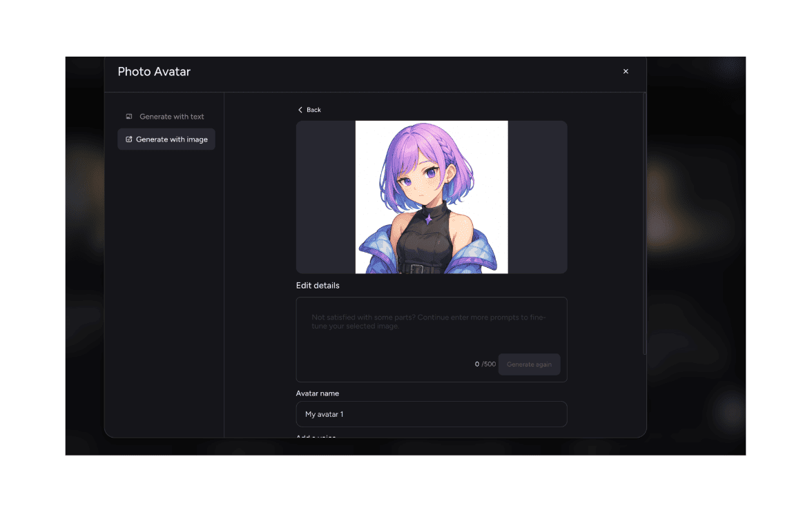
Task: Click the gray area left of avatar image
Action: (x=325, y=197)
